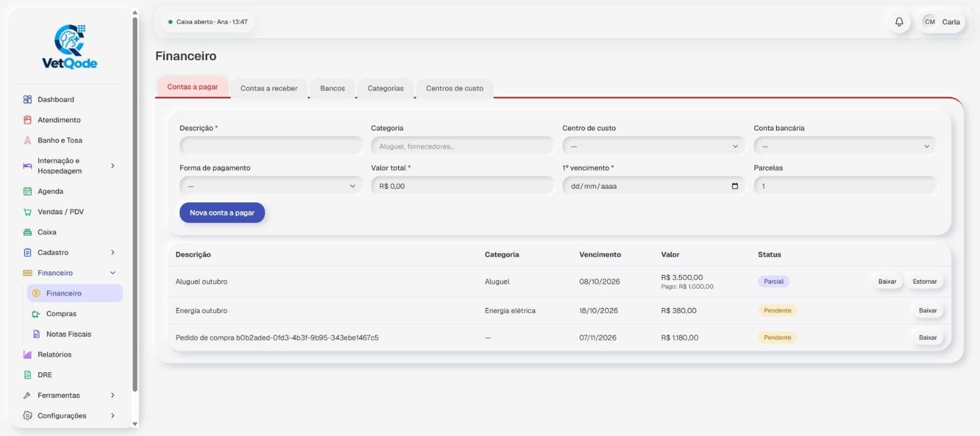This screenshot has width=980, height=436.
Task: Focus the 1º vencimento date field
Action: (654, 186)
